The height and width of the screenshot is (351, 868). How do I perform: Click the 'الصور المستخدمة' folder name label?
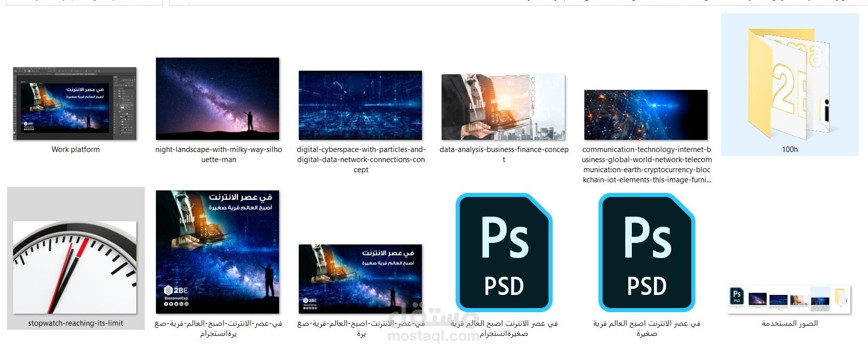pos(790,323)
